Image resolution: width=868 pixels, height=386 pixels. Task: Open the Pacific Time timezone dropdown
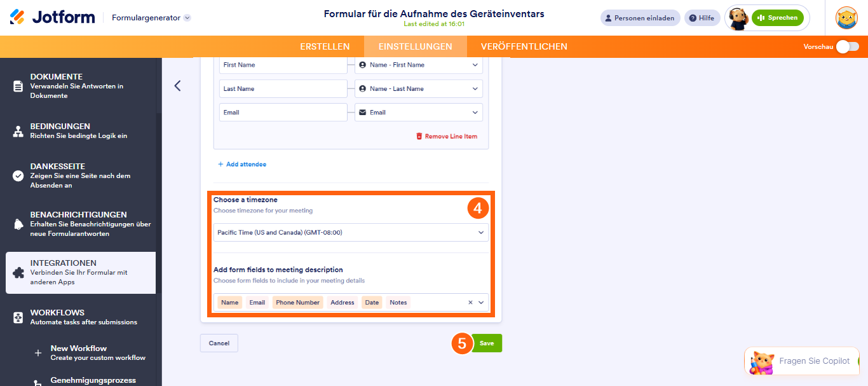(351, 233)
